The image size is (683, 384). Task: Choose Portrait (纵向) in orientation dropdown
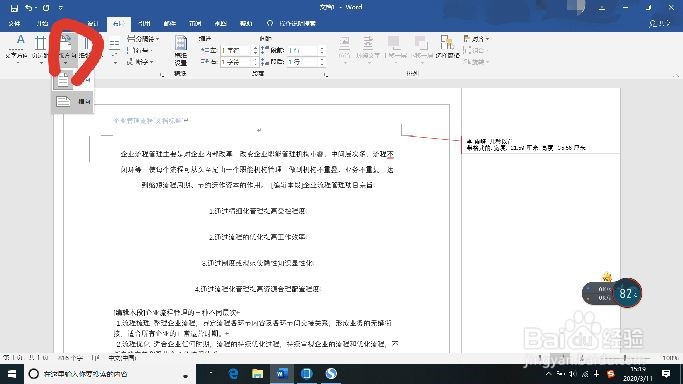click(73, 80)
